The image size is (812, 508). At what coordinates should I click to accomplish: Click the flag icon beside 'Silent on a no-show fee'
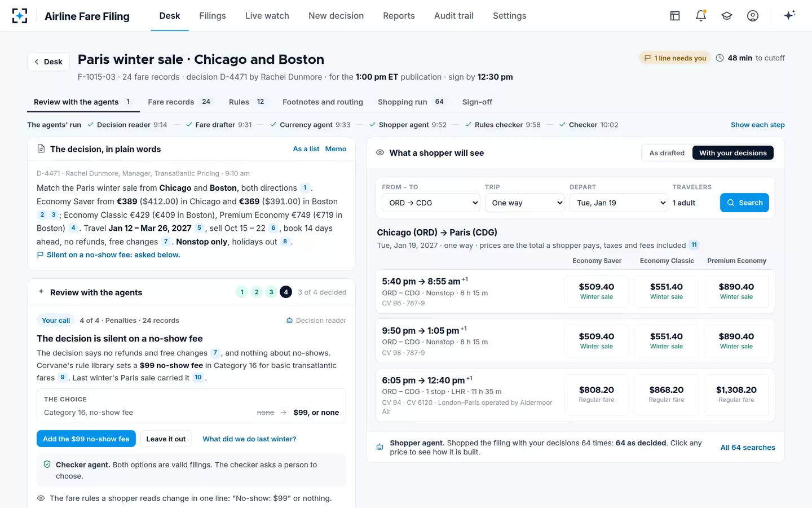coord(40,255)
